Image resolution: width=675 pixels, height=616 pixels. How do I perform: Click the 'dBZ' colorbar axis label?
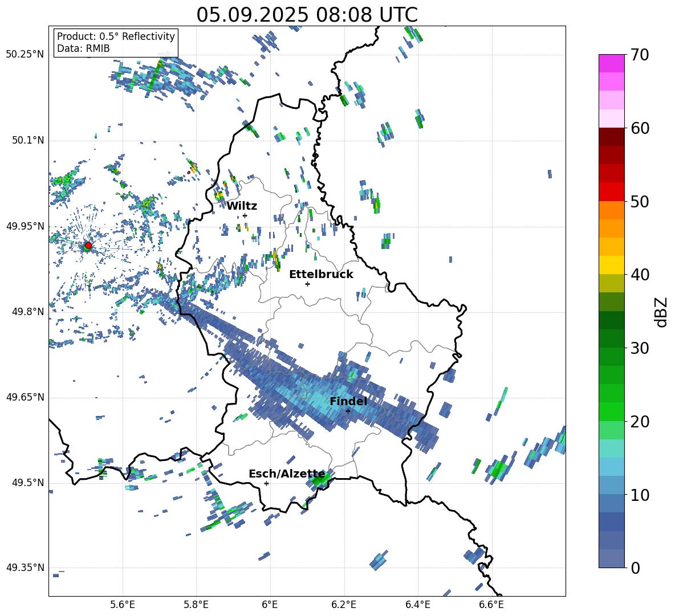[x=661, y=312]
